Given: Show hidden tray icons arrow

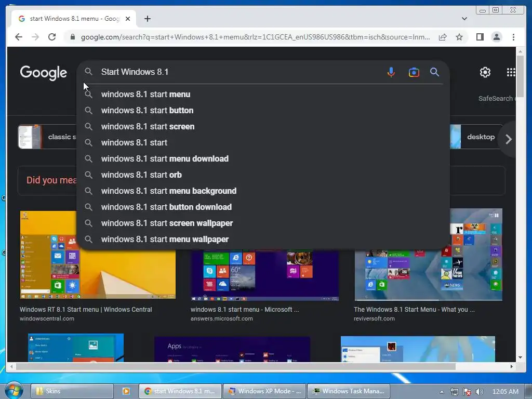Looking at the screenshot, I should click(442, 392).
